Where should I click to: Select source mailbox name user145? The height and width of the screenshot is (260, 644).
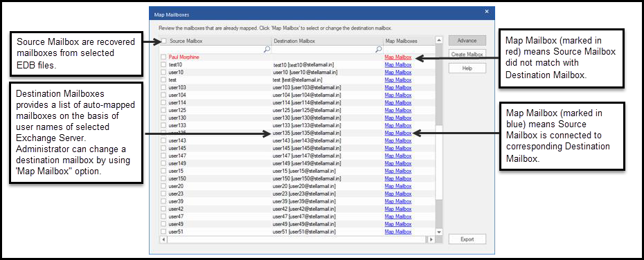[177, 148]
